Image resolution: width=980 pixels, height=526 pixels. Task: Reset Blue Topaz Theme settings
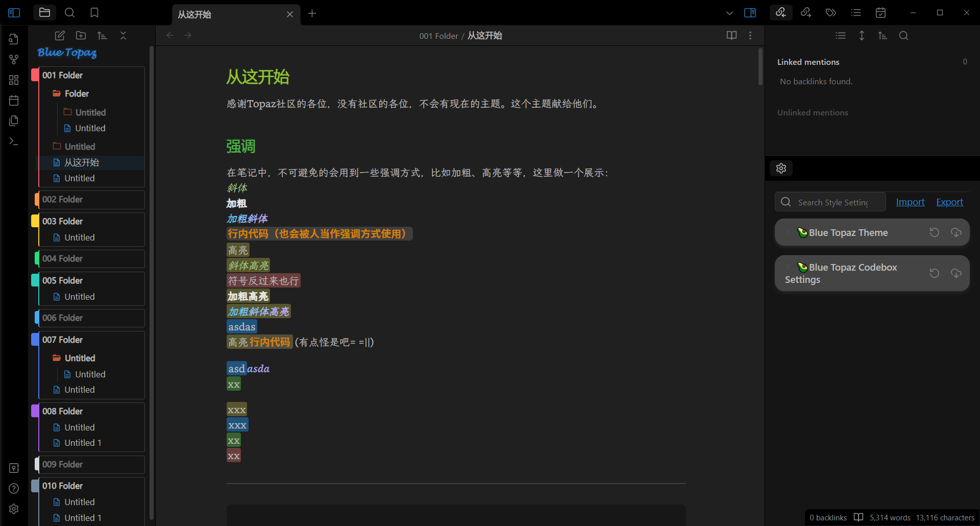click(x=934, y=232)
